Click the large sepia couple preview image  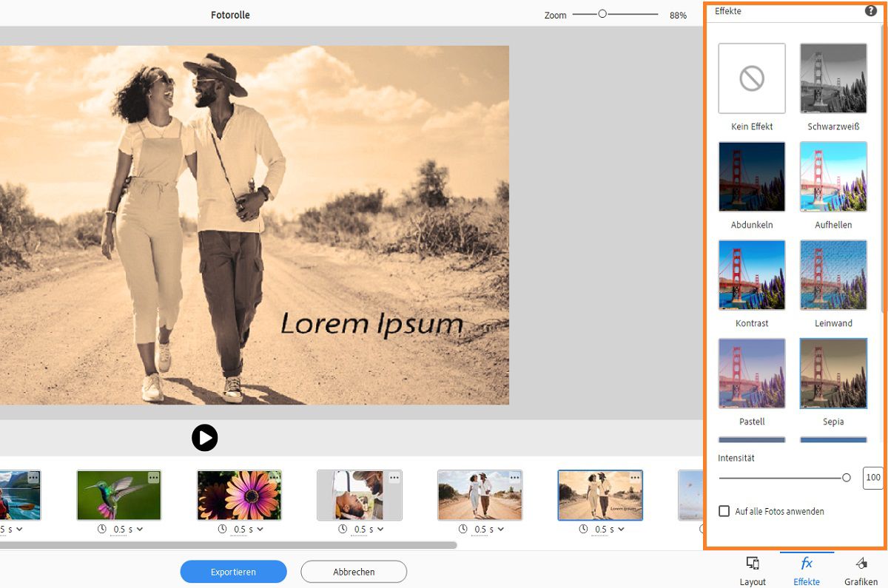(255, 225)
